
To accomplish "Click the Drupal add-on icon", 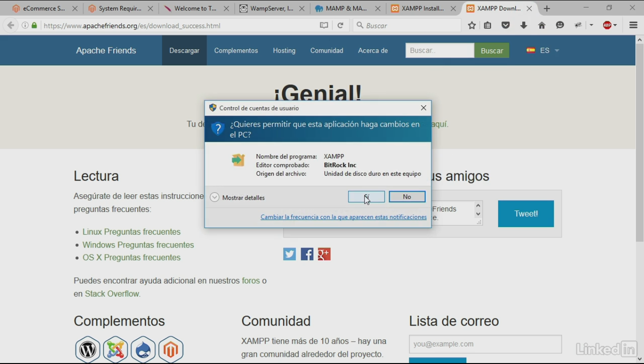I will (143, 350).
